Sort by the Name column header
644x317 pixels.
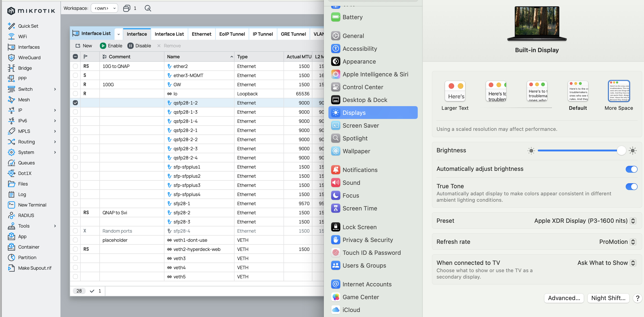click(x=199, y=57)
